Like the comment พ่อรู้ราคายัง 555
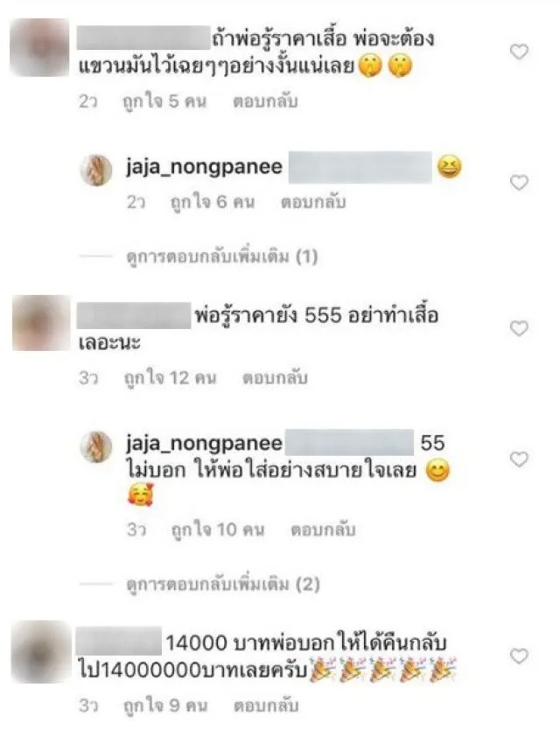The width and height of the screenshot is (560, 736). click(519, 328)
